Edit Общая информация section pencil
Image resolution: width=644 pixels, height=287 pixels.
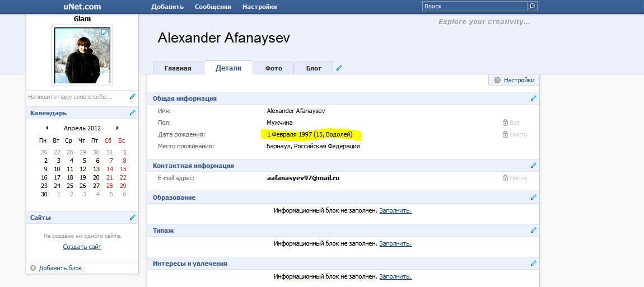tap(533, 98)
